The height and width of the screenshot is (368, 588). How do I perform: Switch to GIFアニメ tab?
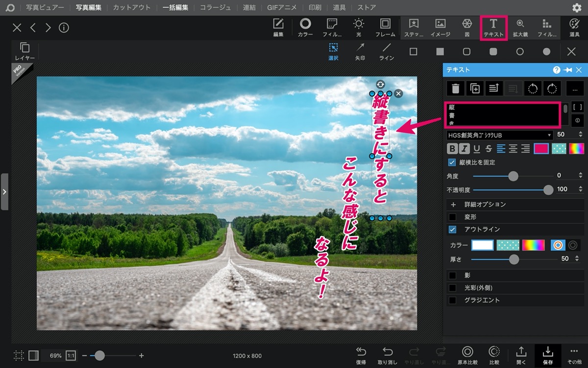click(282, 7)
